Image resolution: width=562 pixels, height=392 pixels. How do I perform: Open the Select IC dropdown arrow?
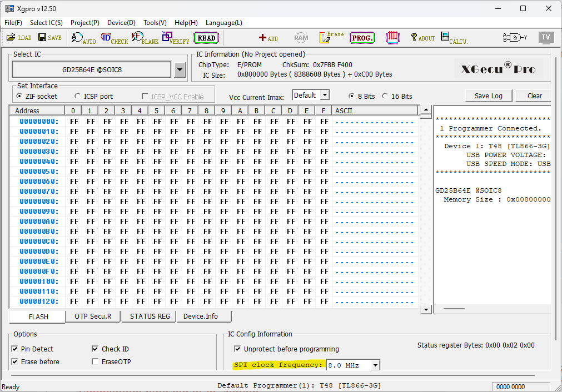[x=180, y=69]
